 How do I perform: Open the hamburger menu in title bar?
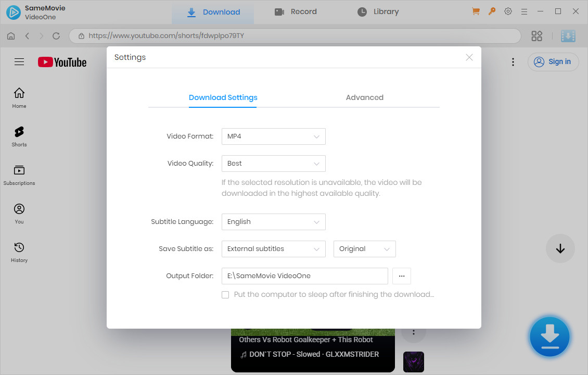point(524,12)
